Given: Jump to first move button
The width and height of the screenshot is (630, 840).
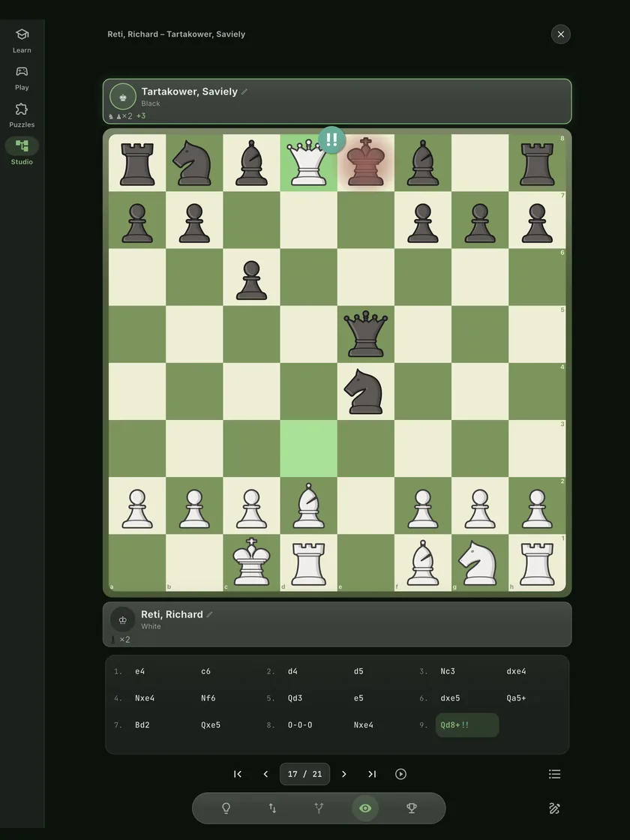Looking at the screenshot, I should tap(238, 774).
